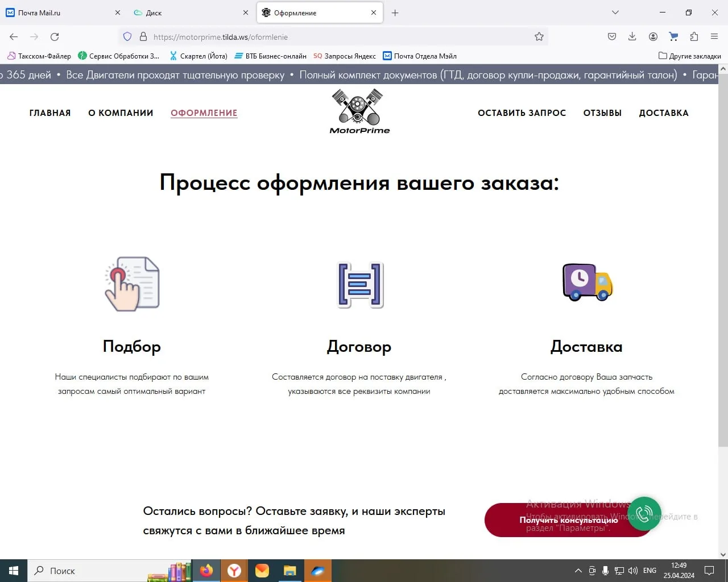
Task: Open the Extensions puzzle icon
Action: coord(694,37)
